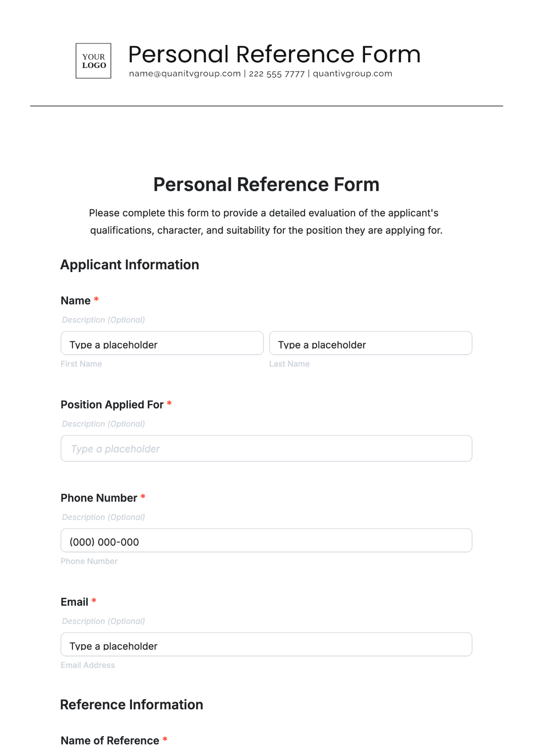Image resolution: width=533 pixels, height=756 pixels.
Task: Click the header contact line with email address
Action: 261,74
